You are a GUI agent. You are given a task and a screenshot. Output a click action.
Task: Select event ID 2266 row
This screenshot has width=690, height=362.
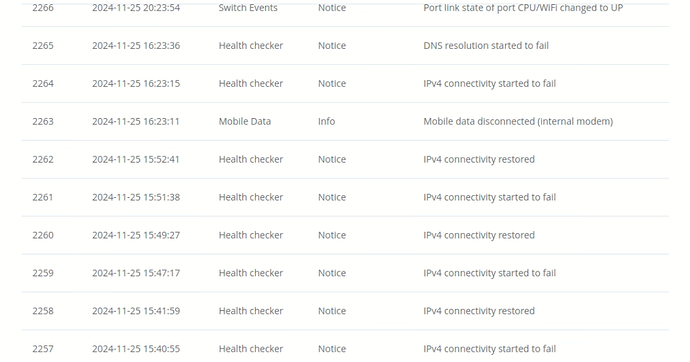coord(345,8)
